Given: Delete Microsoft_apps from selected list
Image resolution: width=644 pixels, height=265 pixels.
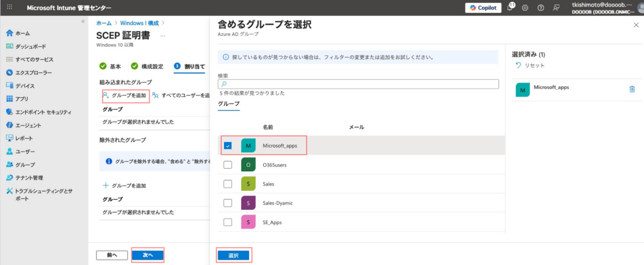Looking at the screenshot, I should tap(632, 89).
